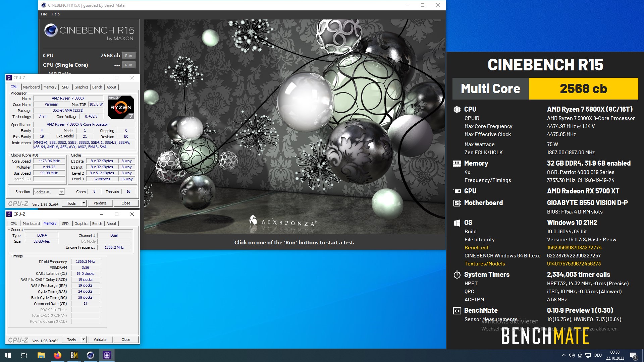Switch upper CPU-Z to Mainboard tab
Image resolution: width=644 pixels, height=362 pixels.
pyautogui.click(x=31, y=87)
